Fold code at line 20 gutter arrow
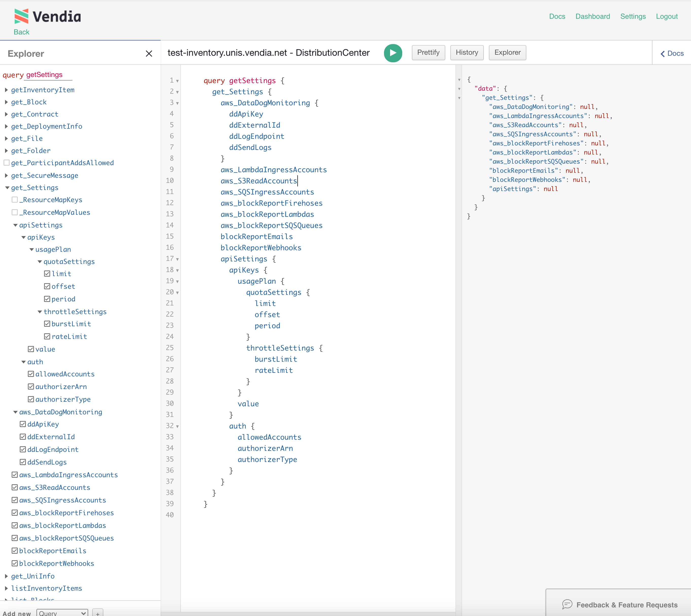This screenshot has width=691, height=616. tap(177, 293)
